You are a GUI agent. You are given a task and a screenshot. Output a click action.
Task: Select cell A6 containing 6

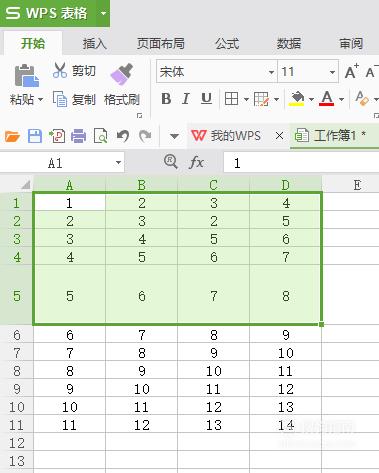pos(69,335)
